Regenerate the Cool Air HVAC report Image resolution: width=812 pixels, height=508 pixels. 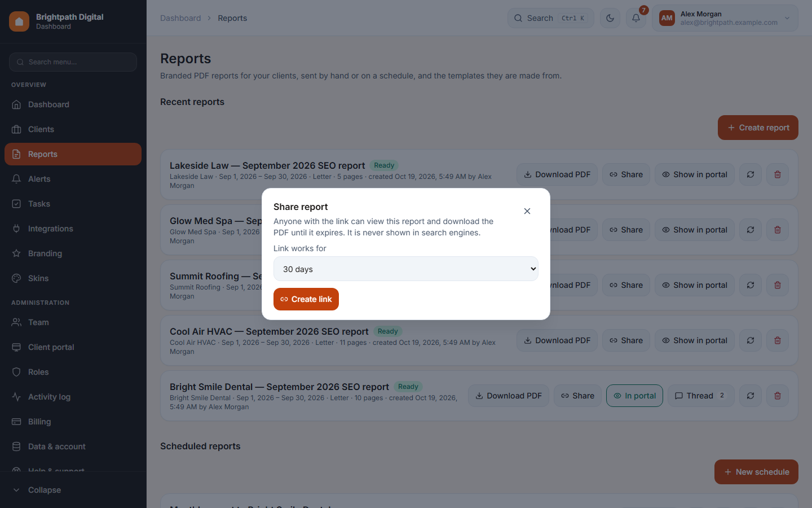coord(751,340)
